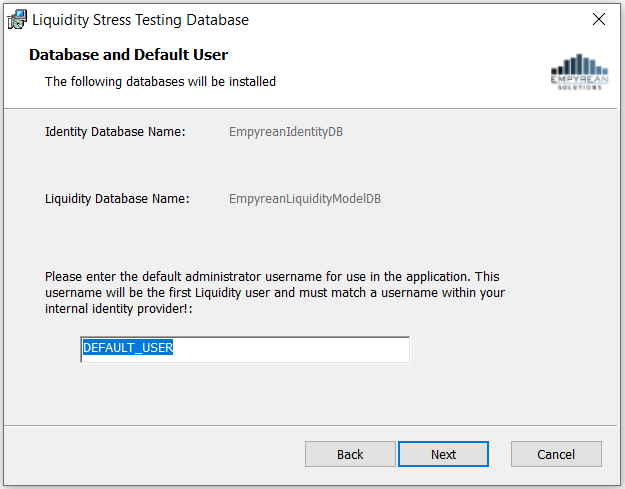
Task: Close the Liquidity Stress Testing Database window
Action: [599, 19]
